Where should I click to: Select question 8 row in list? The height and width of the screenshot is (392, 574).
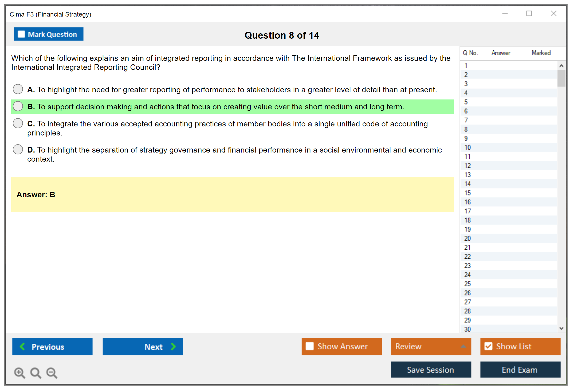[x=466, y=129]
